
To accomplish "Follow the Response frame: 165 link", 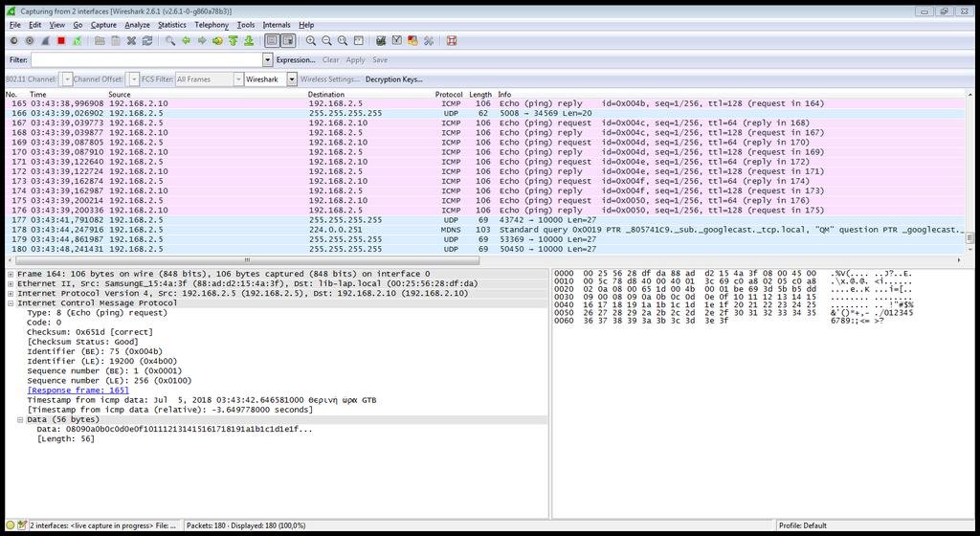I will click(x=78, y=391).
